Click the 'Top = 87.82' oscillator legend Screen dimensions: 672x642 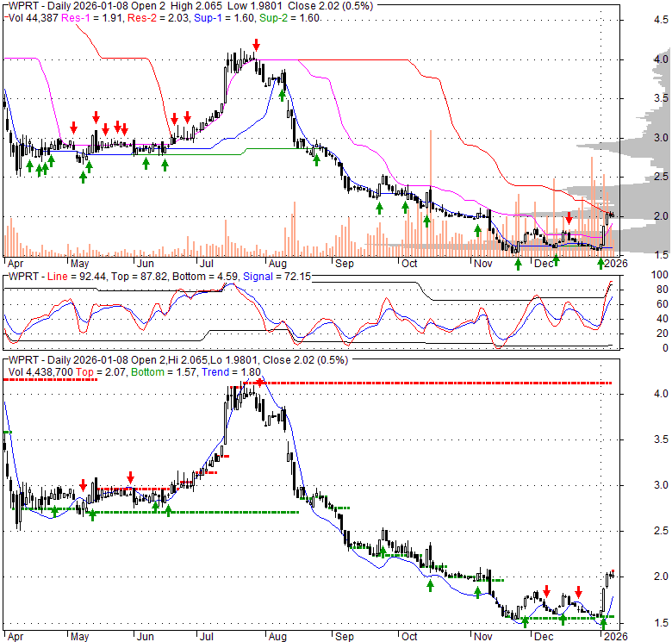[x=140, y=277]
